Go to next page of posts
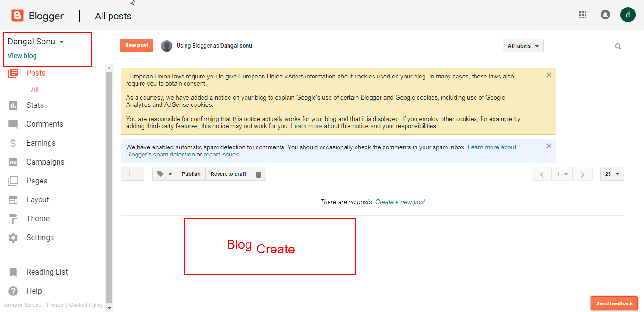This screenshot has height=312, width=644. tap(582, 174)
